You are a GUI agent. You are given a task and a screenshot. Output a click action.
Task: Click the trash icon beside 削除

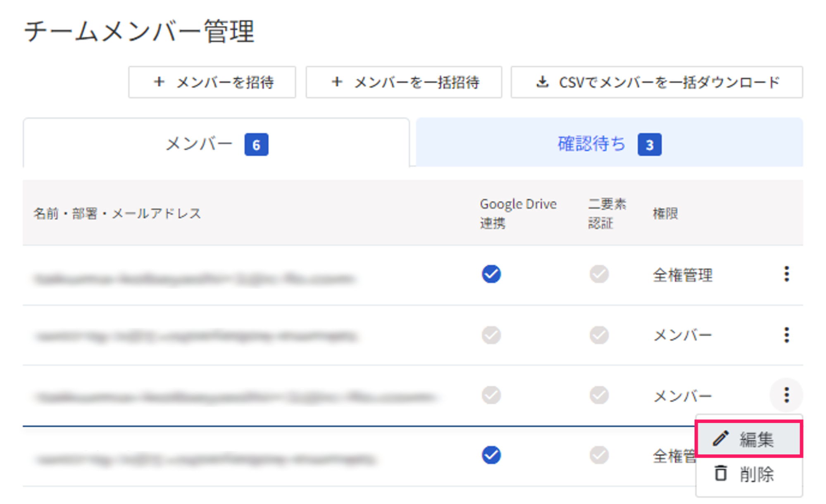[x=720, y=473]
